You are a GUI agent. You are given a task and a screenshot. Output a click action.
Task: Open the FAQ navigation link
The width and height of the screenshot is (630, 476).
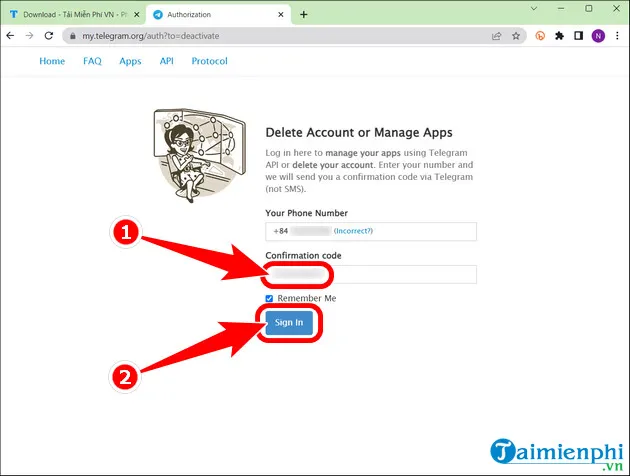pos(92,61)
